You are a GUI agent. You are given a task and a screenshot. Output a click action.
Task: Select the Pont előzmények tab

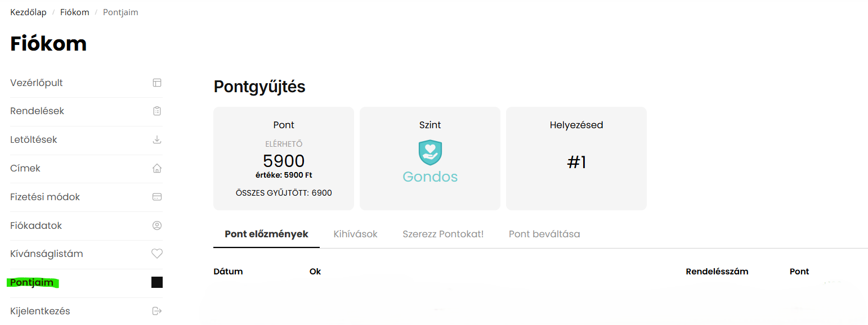(266, 234)
